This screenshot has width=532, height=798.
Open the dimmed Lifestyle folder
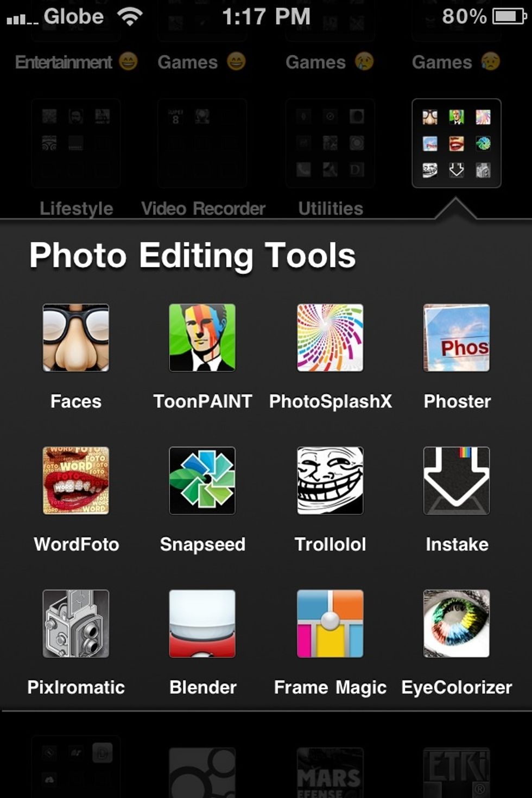pos(76,143)
